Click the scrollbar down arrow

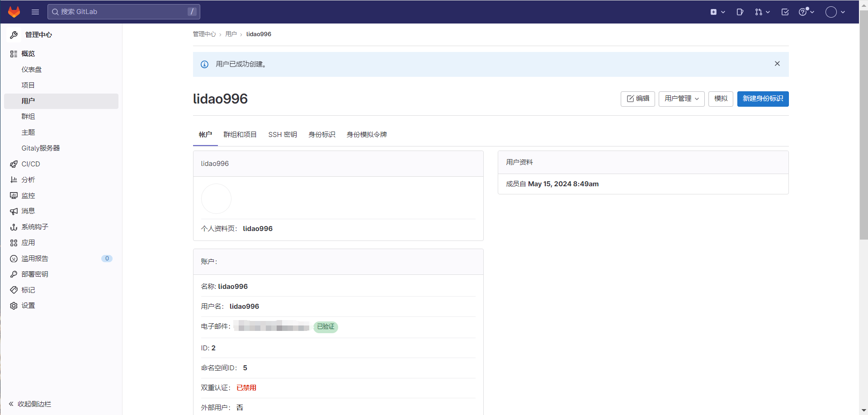click(x=863, y=410)
